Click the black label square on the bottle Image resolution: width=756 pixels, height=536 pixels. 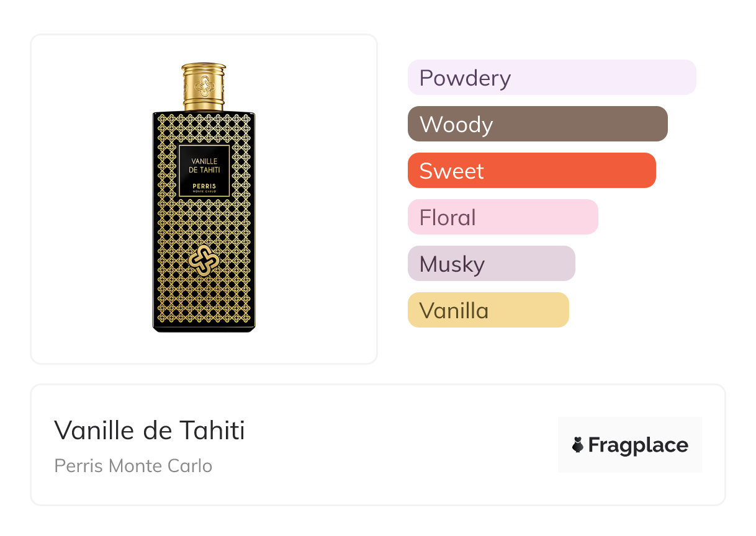204,171
